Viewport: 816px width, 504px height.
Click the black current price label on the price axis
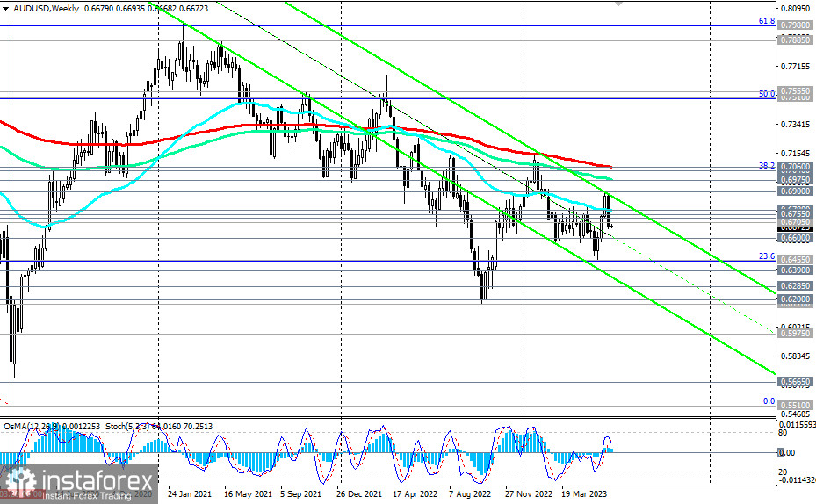pyautogui.click(x=795, y=227)
